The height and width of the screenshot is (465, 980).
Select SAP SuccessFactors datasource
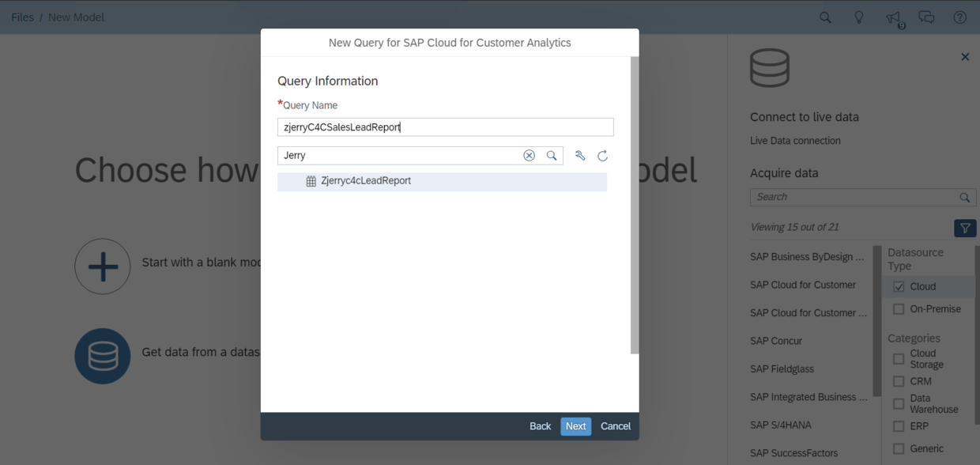pyautogui.click(x=793, y=453)
